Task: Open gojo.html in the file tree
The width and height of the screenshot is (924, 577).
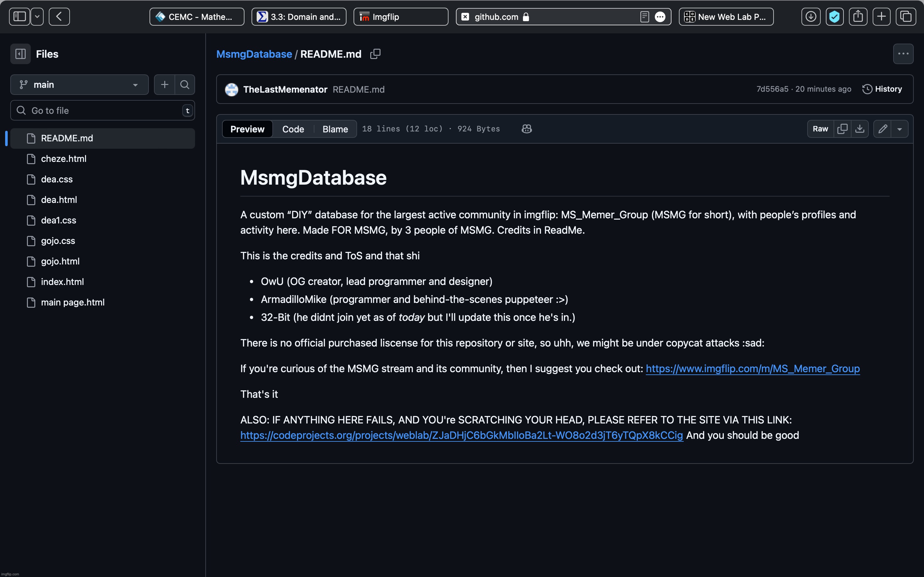Action: (x=60, y=261)
